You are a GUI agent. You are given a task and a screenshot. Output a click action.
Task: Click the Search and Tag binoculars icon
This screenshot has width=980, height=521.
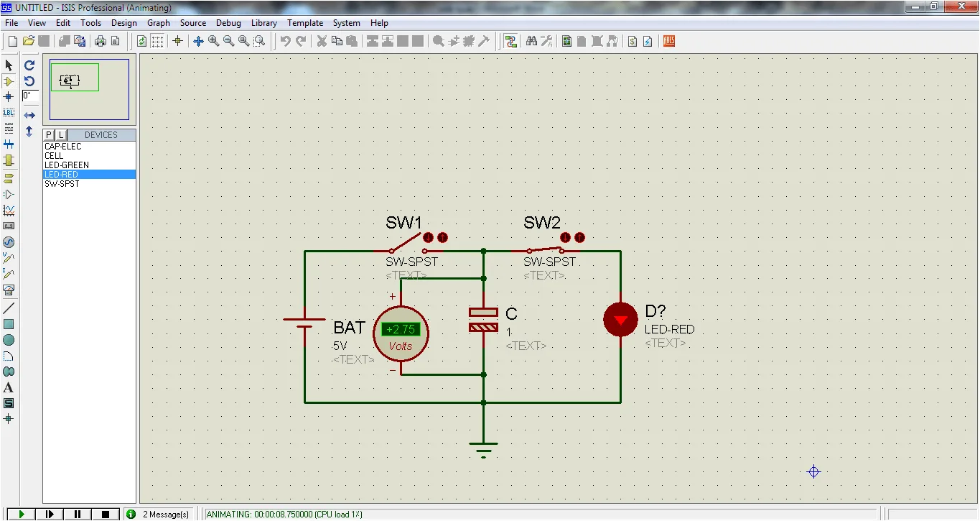pos(531,42)
